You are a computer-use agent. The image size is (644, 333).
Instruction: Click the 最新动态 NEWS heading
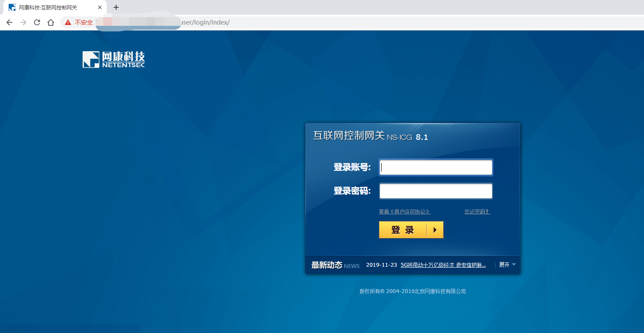(336, 265)
